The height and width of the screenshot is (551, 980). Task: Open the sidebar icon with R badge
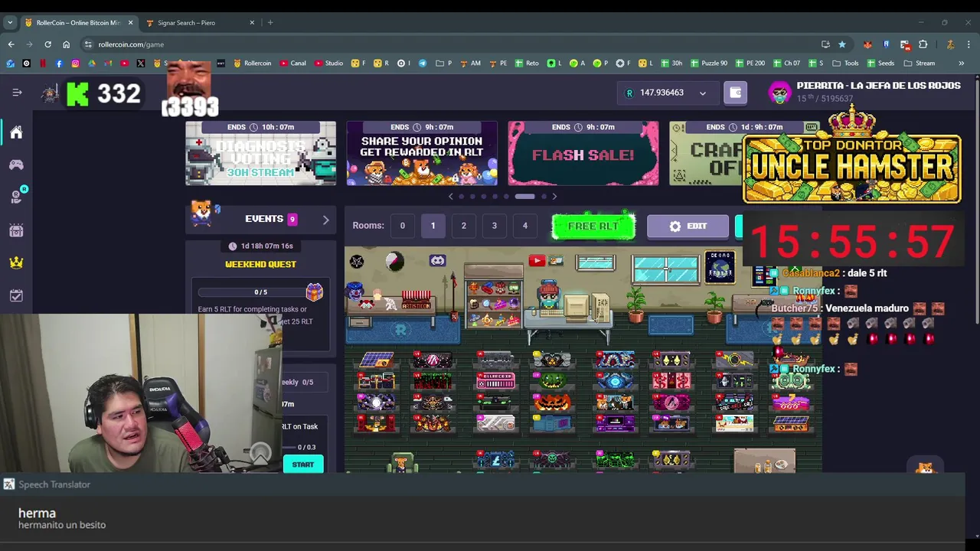pos(16,197)
